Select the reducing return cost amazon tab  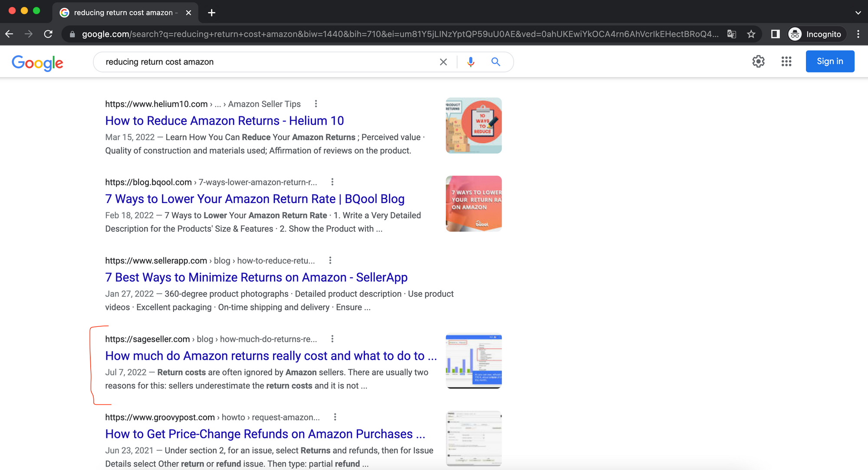pyautogui.click(x=123, y=13)
